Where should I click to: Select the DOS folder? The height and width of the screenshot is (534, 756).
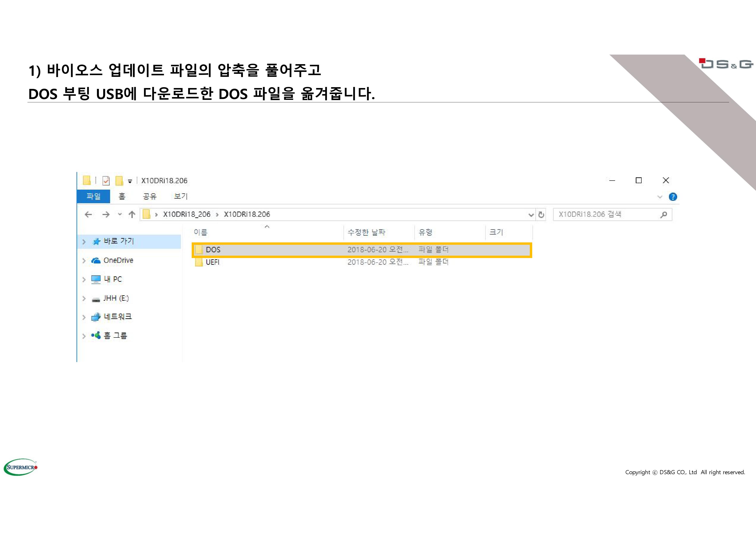click(213, 250)
